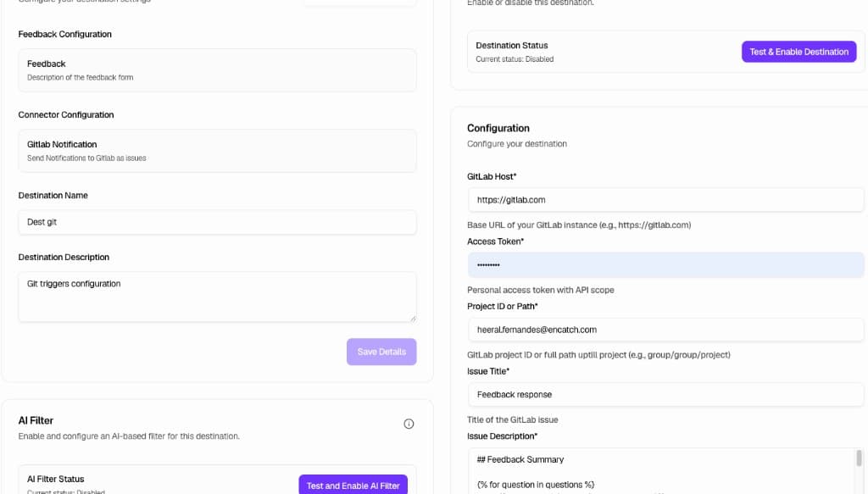Click the 'Configure your destination' subtitle
Screen dimensions: 868x494
(516, 144)
